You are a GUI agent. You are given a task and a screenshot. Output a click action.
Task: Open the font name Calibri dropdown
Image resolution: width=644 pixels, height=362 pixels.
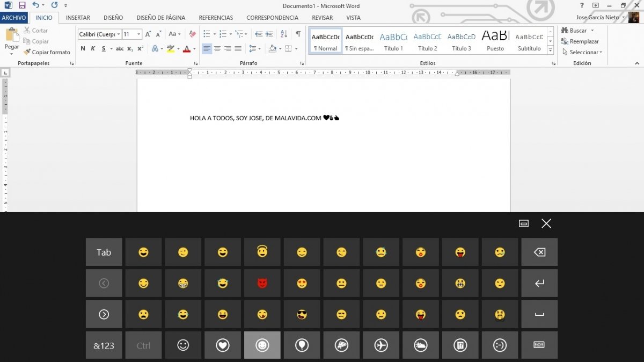coord(119,34)
